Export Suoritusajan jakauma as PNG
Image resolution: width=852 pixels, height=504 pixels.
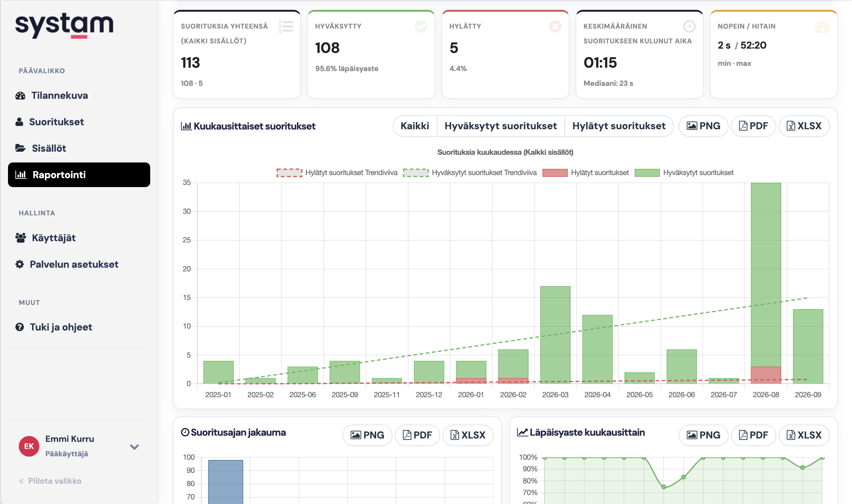[367, 435]
